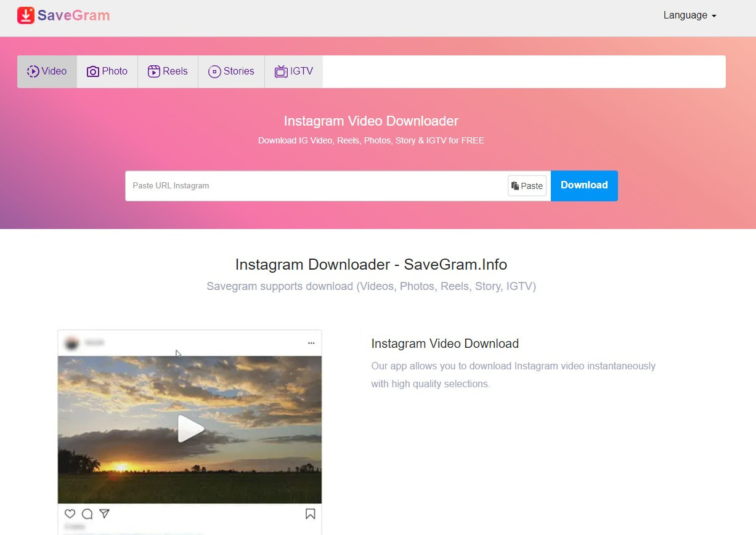
Task: Open the three-dot post options menu
Action: (311, 343)
